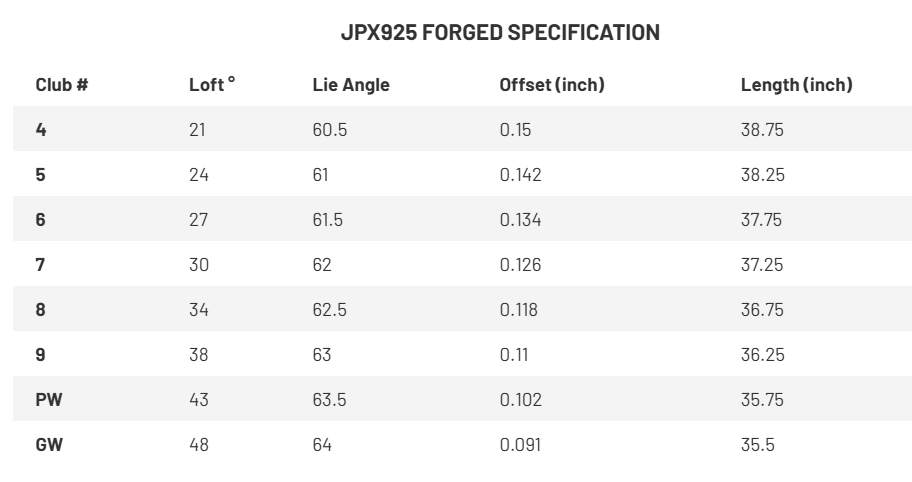The height and width of the screenshot is (482, 912).
Task: Select loft value 48 for GW
Action: tap(199, 445)
